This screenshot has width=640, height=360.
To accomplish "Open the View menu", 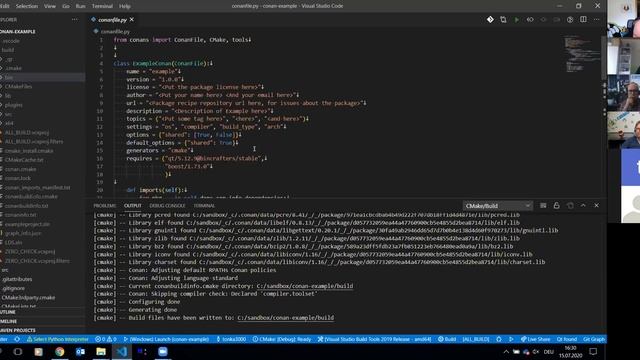I will 50,6.
